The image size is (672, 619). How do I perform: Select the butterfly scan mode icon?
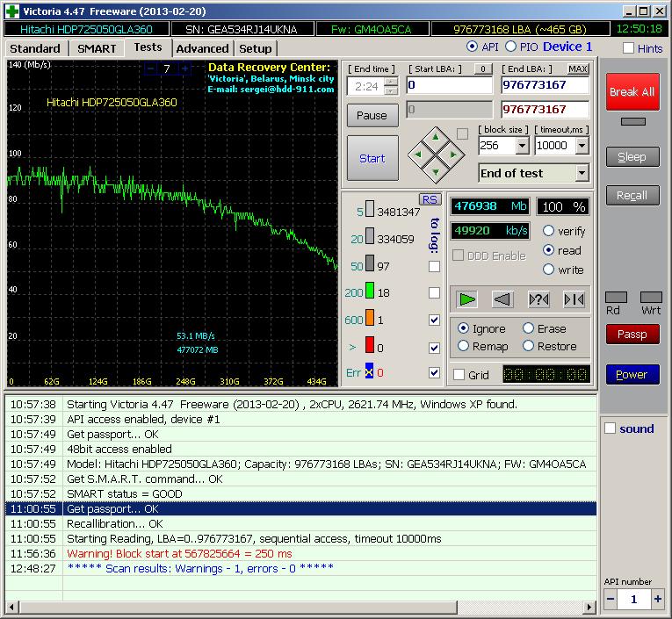tap(574, 299)
